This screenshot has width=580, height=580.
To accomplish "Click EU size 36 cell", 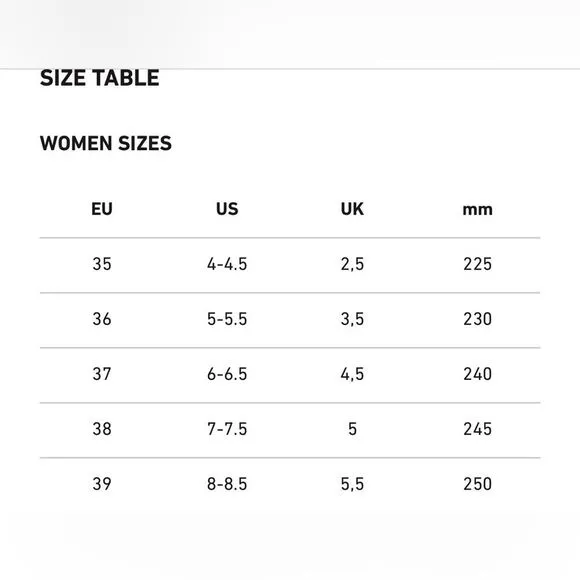I will 102,319.
